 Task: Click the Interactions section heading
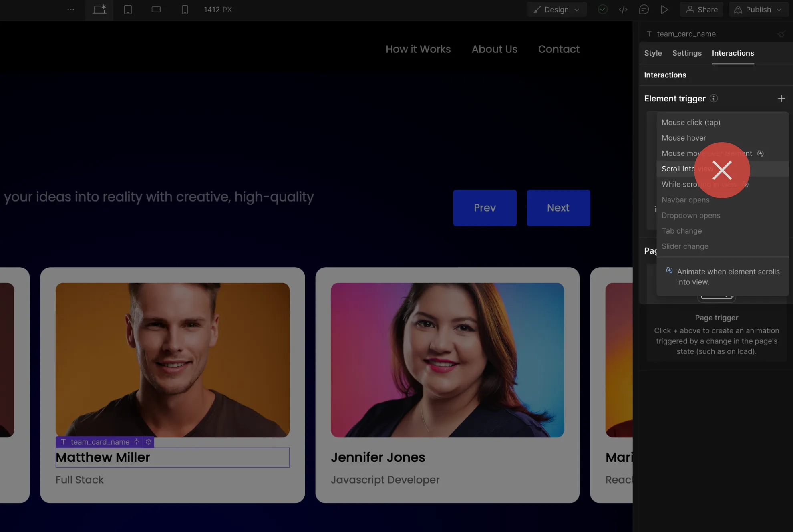click(665, 75)
